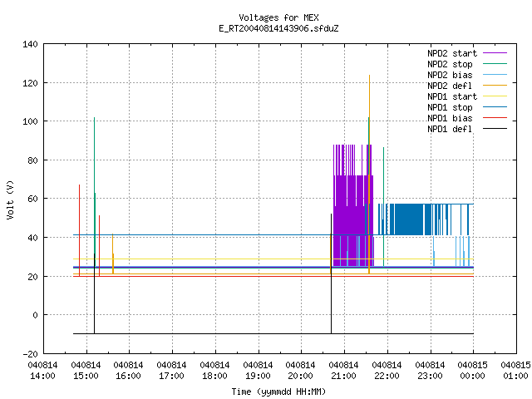Screen dimensions: 532x399
Task: Click the 040814 21:00 time tick label
Action: (343, 371)
